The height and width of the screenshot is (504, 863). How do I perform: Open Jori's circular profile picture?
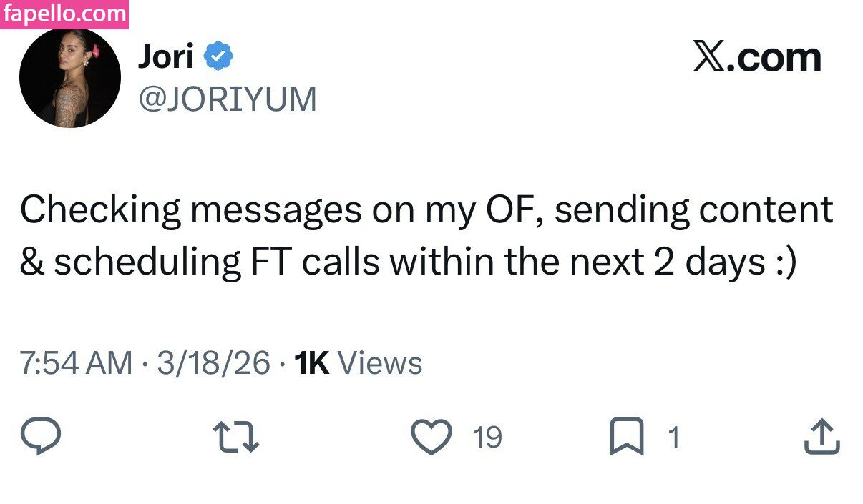[69, 78]
